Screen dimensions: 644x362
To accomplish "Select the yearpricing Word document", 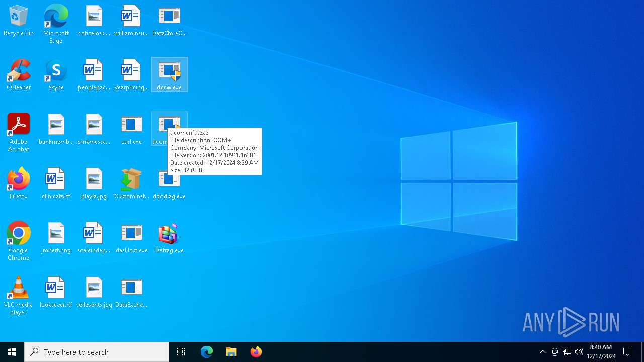I will click(x=131, y=75).
